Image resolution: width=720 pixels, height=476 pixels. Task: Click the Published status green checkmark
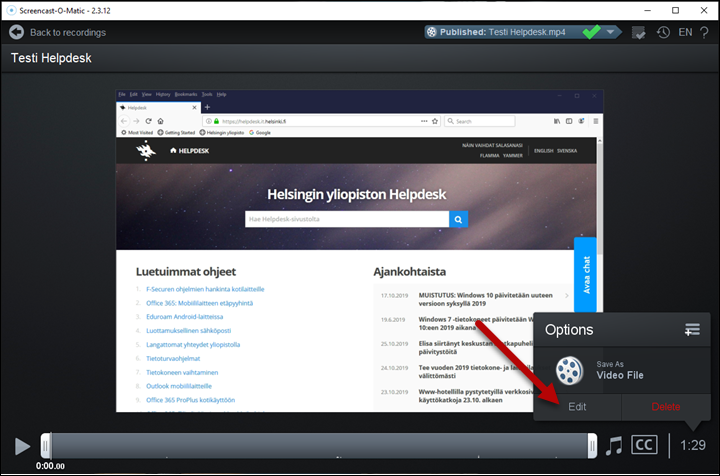[x=591, y=32]
